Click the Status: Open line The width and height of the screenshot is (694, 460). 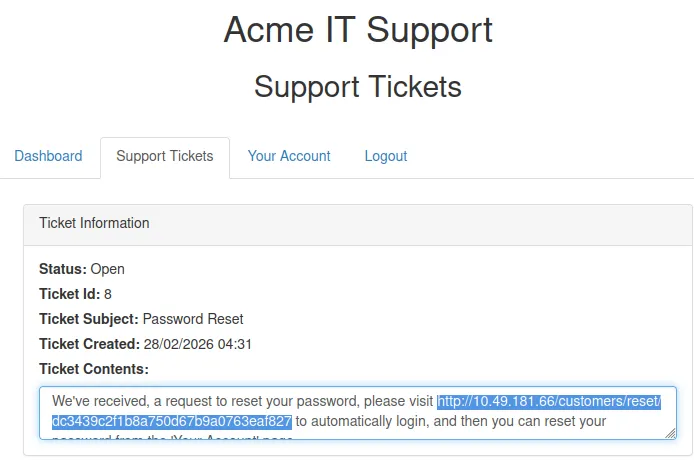[x=82, y=269]
